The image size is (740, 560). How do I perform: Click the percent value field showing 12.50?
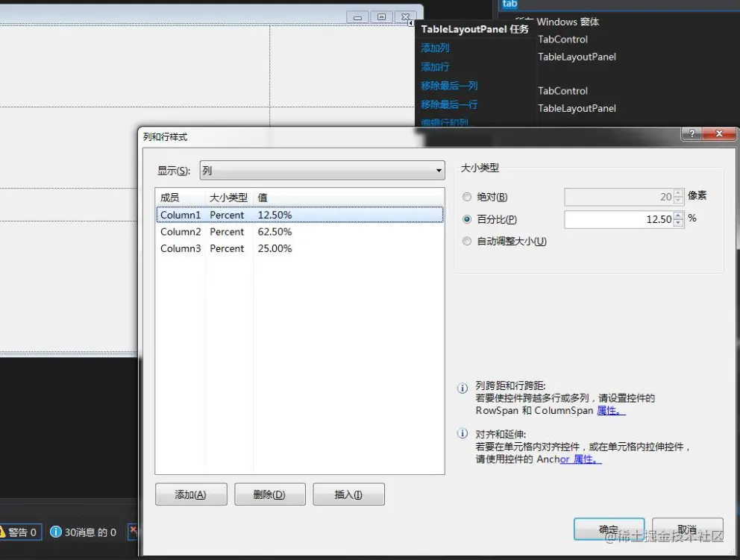618,219
